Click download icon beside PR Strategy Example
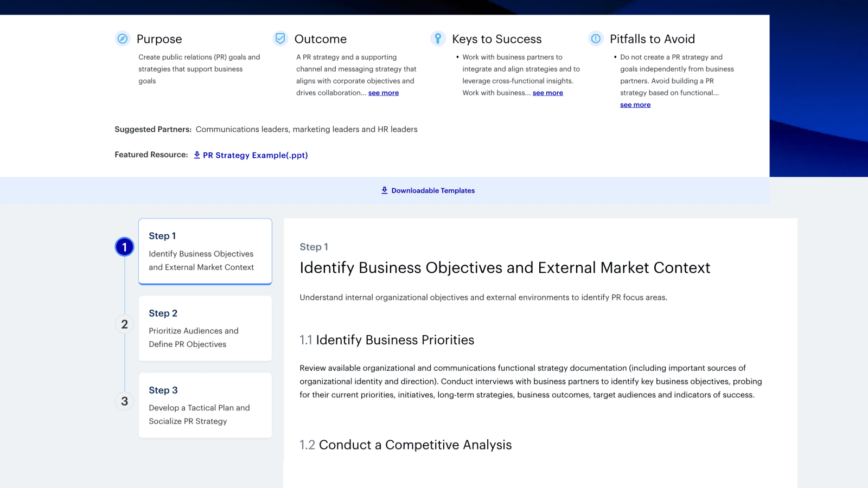The width and height of the screenshot is (868, 488). point(197,155)
